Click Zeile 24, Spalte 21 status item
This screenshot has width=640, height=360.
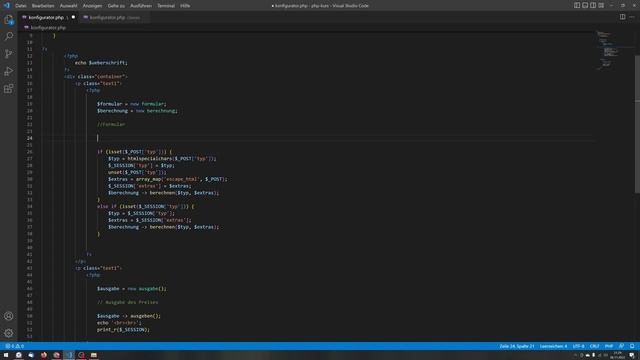click(x=517, y=346)
